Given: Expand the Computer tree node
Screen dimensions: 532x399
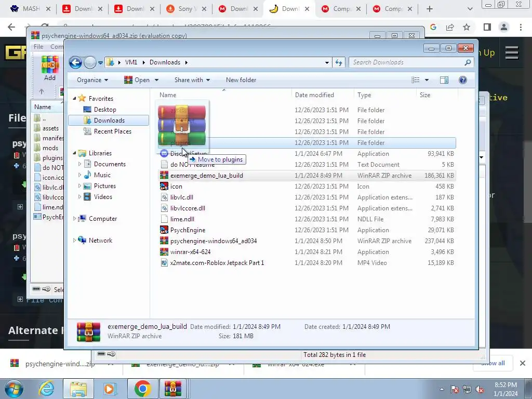Looking at the screenshot, I should point(74,219).
